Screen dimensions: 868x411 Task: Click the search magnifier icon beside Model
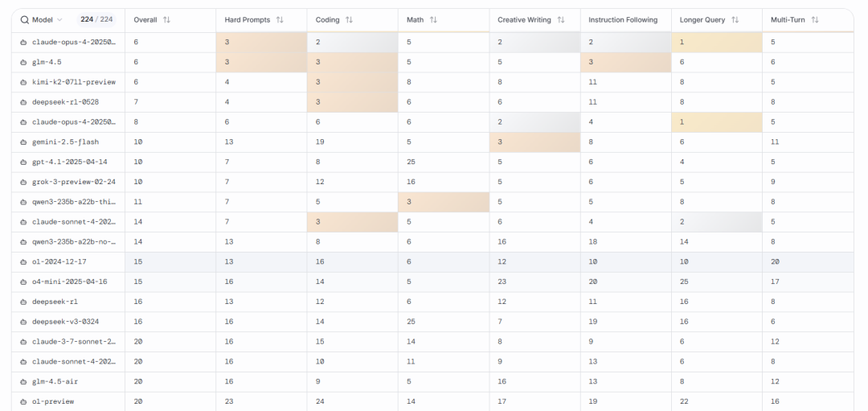25,19
